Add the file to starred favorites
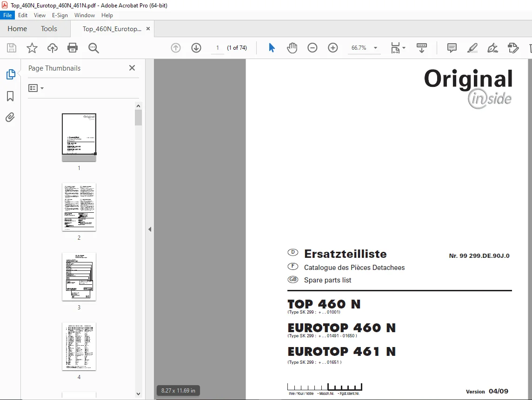This screenshot has width=532, height=400. coord(32,48)
